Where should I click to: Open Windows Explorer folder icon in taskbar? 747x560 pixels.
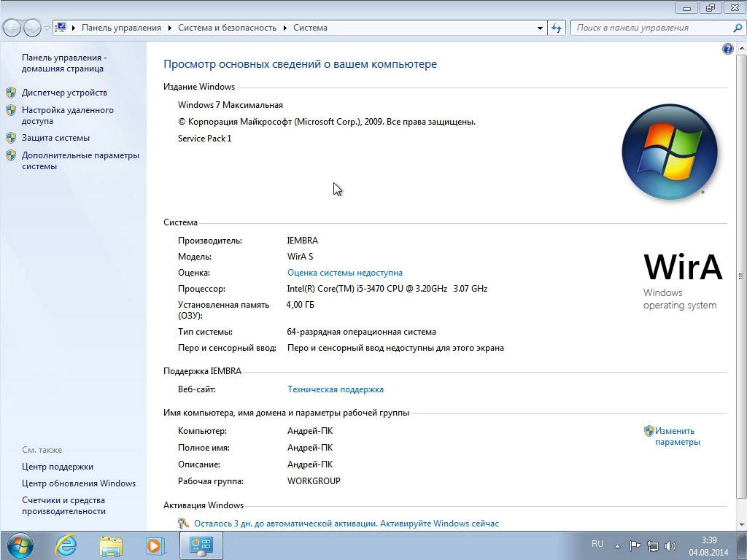click(111, 545)
